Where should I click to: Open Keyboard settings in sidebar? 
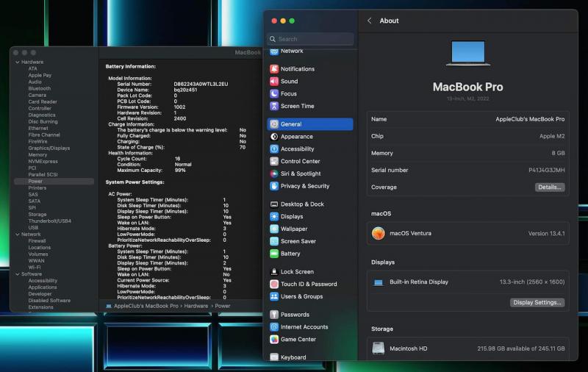[x=293, y=357]
